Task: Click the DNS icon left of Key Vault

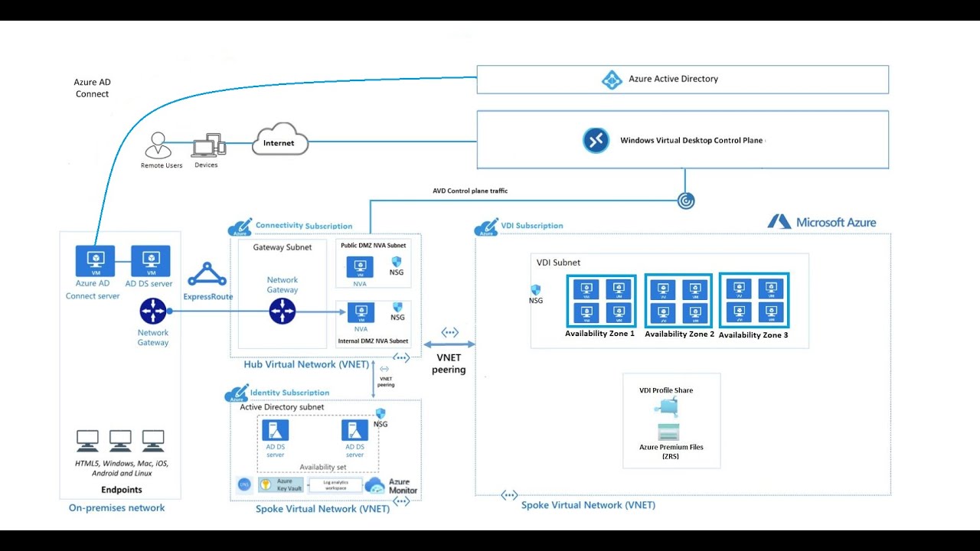Action: pyautogui.click(x=244, y=484)
